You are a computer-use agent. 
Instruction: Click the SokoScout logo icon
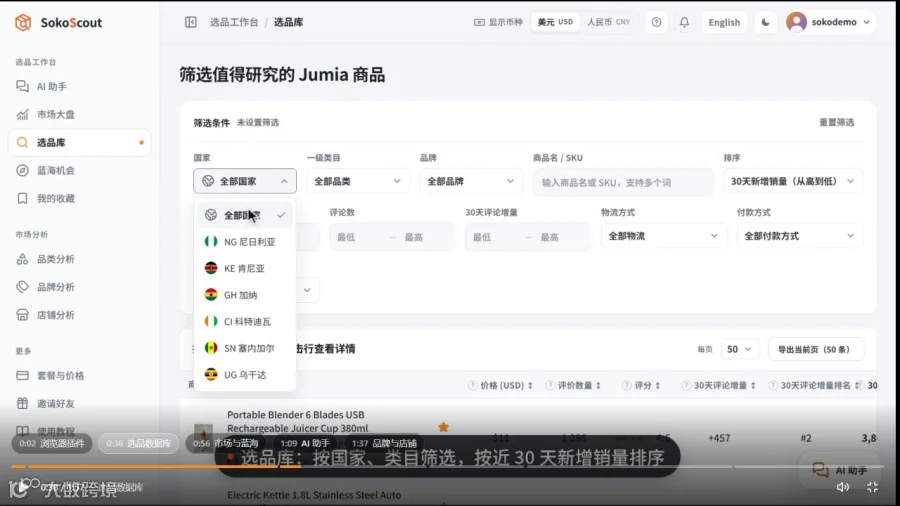pos(23,22)
